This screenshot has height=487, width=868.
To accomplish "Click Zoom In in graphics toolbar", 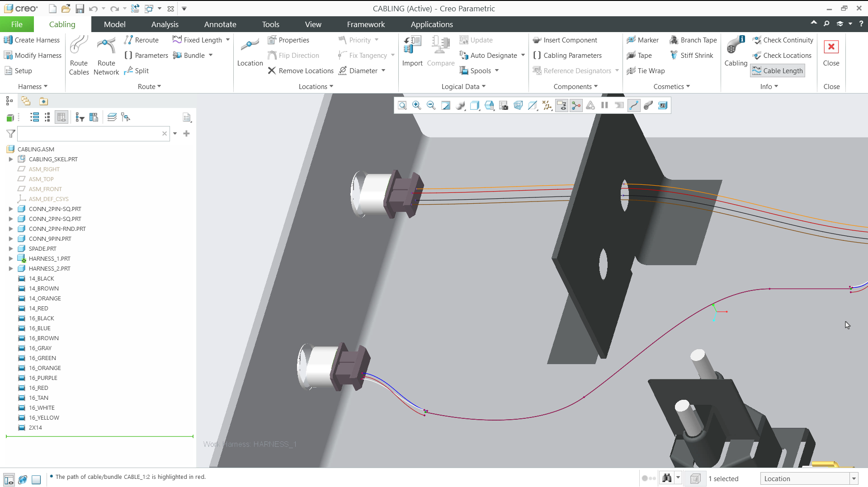I will coord(416,105).
